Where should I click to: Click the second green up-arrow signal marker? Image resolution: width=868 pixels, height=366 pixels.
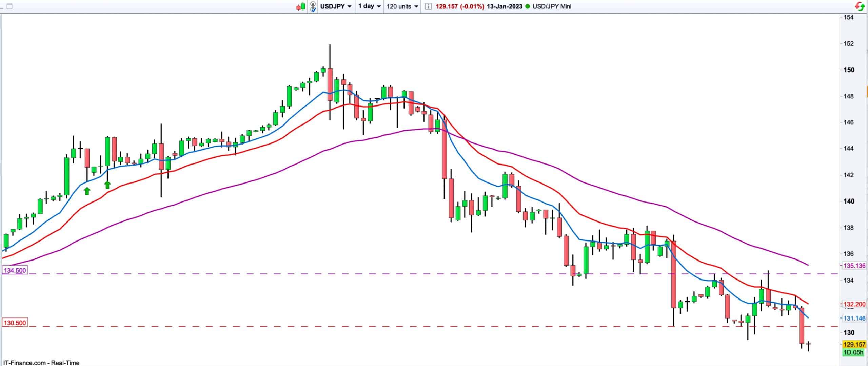[x=107, y=185]
